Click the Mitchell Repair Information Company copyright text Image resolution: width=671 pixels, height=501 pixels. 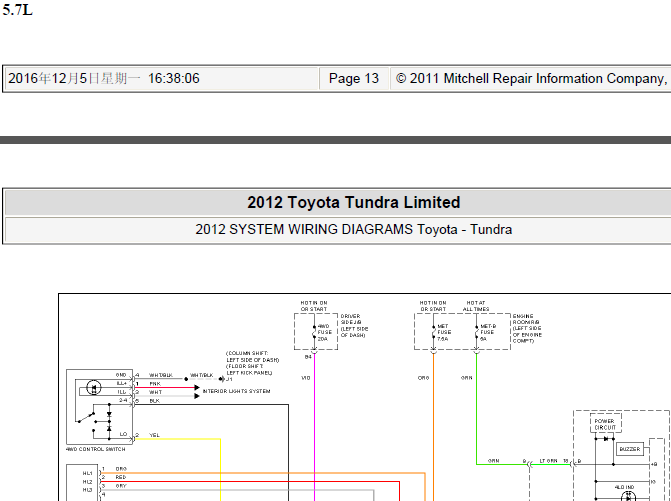tap(531, 79)
